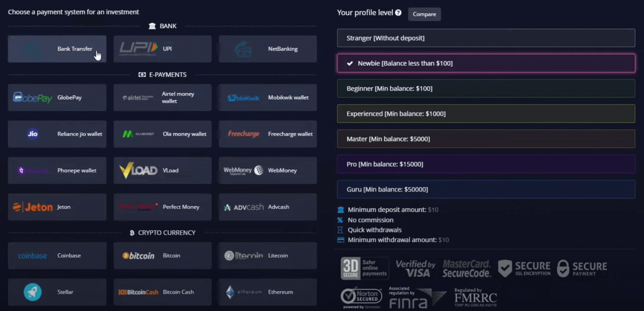Image resolution: width=644 pixels, height=311 pixels.
Task: Click the Mobikwik logo icon
Action: click(x=244, y=98)
